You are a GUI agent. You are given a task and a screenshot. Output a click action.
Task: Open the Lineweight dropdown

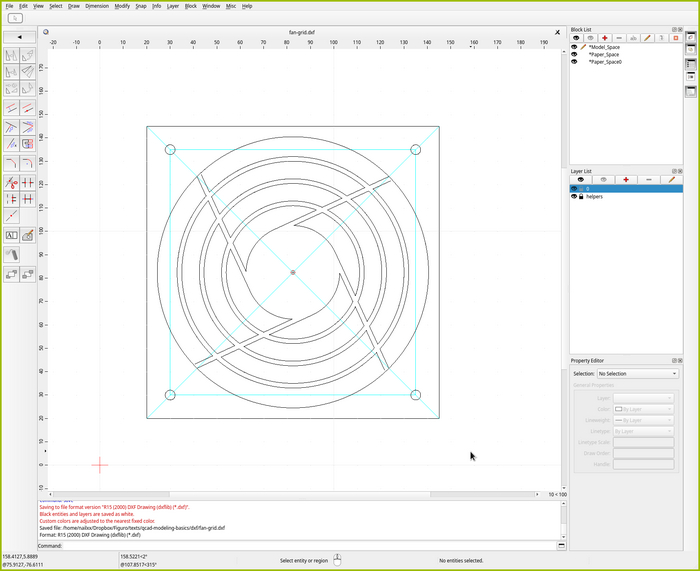[644, 420]
